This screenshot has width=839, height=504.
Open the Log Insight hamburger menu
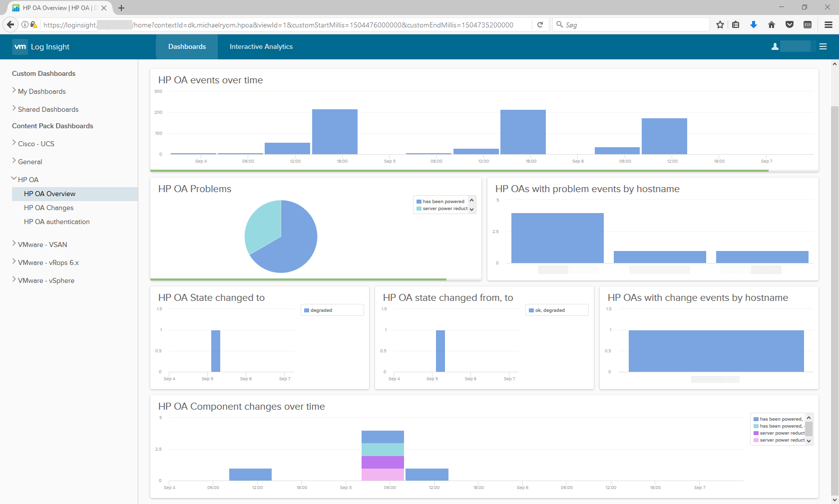tap(823, 46)
